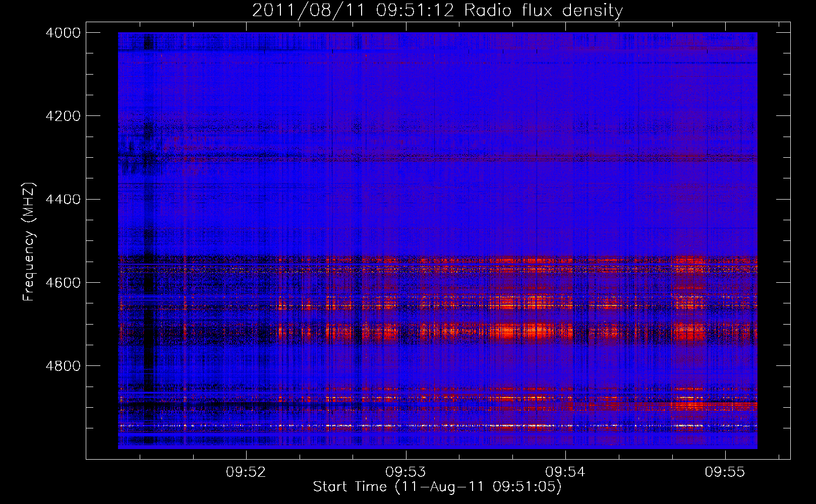Click the 4000 frequency tick label
816x504 pixels.
click(x=63, y=33)
